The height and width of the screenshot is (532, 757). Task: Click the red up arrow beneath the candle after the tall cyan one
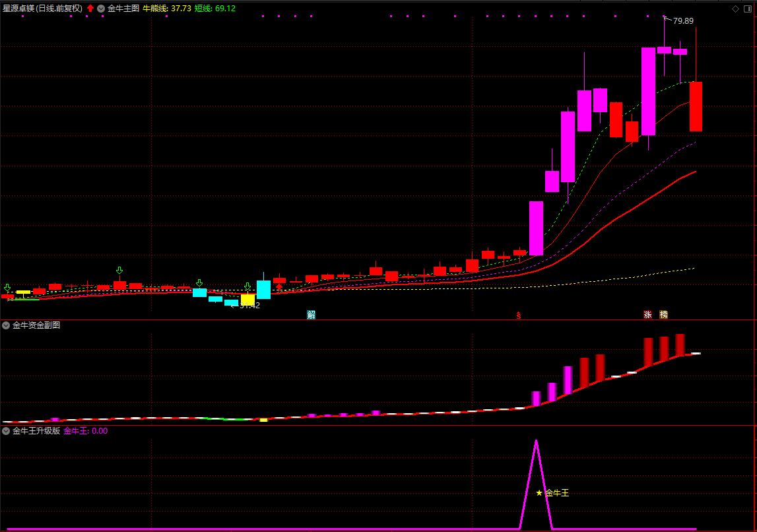click(x=279, y=287)
